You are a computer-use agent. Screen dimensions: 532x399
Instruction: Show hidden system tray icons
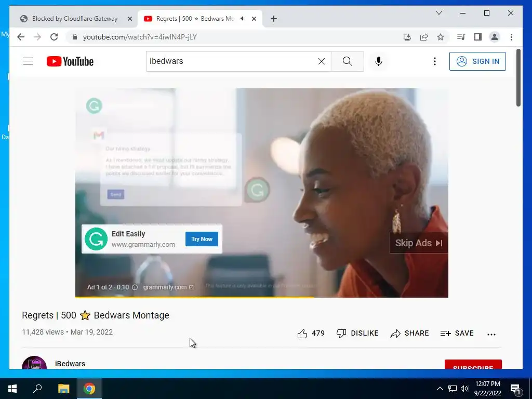pyautogui.click(x=440, y=389)
